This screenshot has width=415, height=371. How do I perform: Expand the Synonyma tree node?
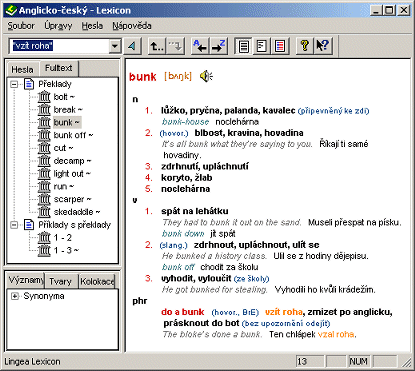tap(14, 296)
